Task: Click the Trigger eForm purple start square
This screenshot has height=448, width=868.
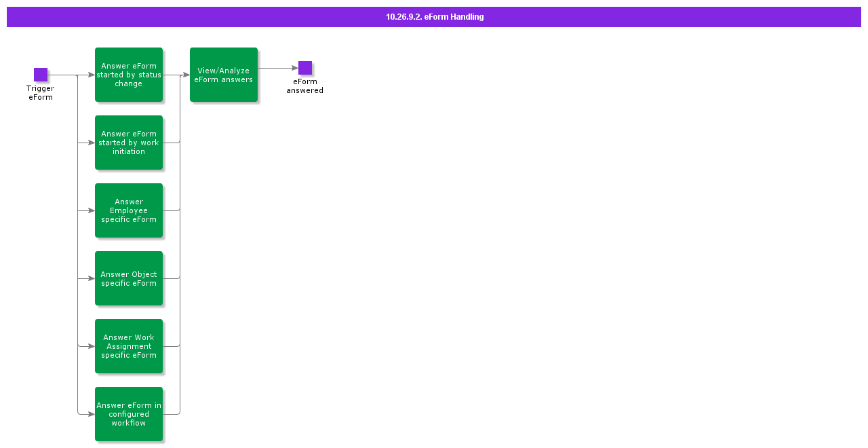Action: tap(41, 75)
